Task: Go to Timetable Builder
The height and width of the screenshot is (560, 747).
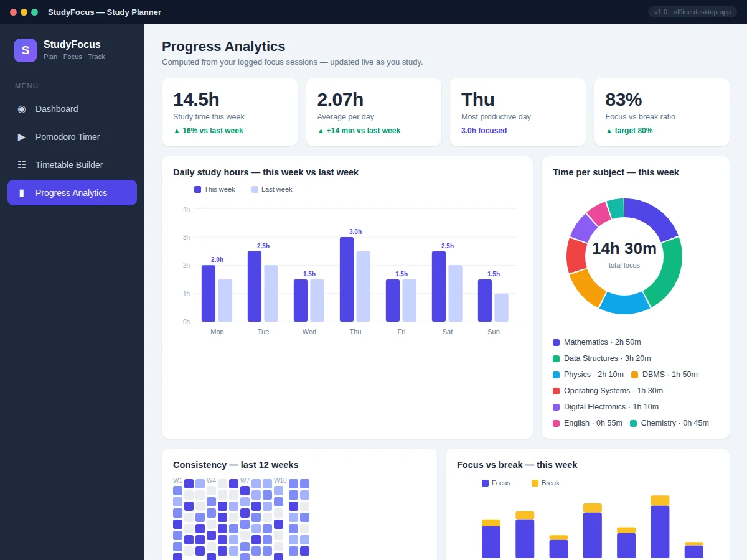Action: pyautogui.click(x=72, y=165)
